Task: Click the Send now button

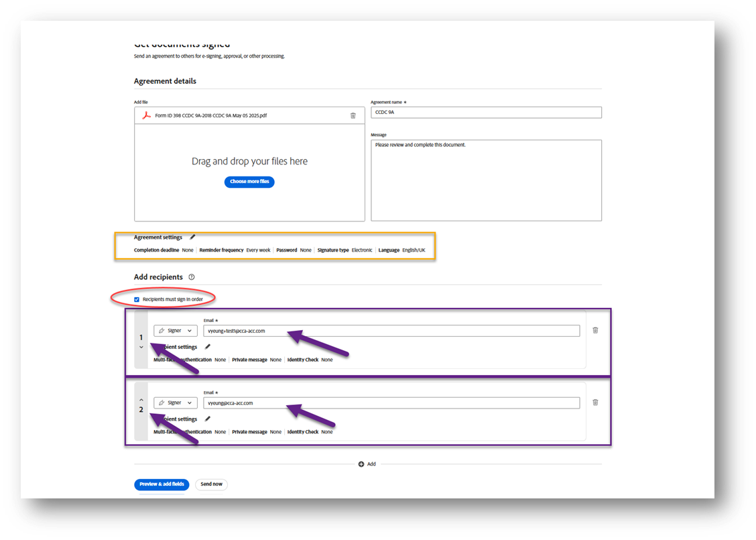Action: coord(211,484)
